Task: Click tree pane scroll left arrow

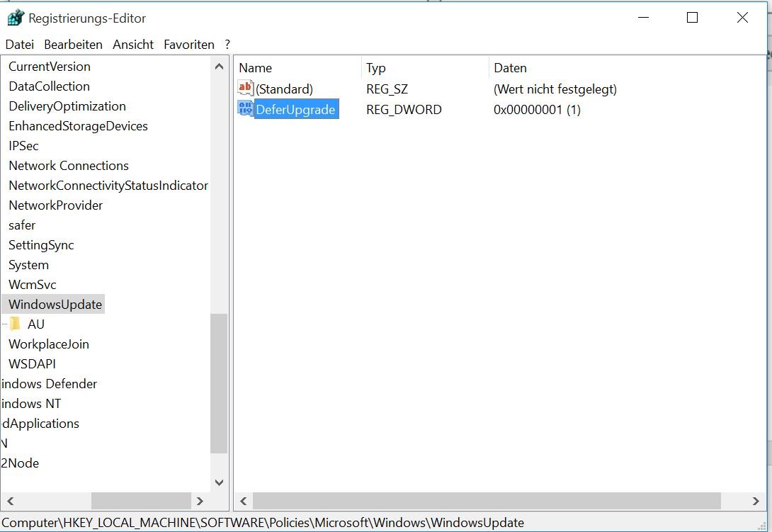Action: click(11, 501)
